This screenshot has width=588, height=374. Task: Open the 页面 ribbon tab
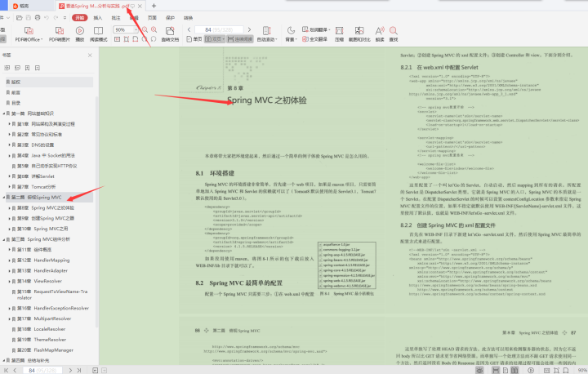(x=152, y=18)
